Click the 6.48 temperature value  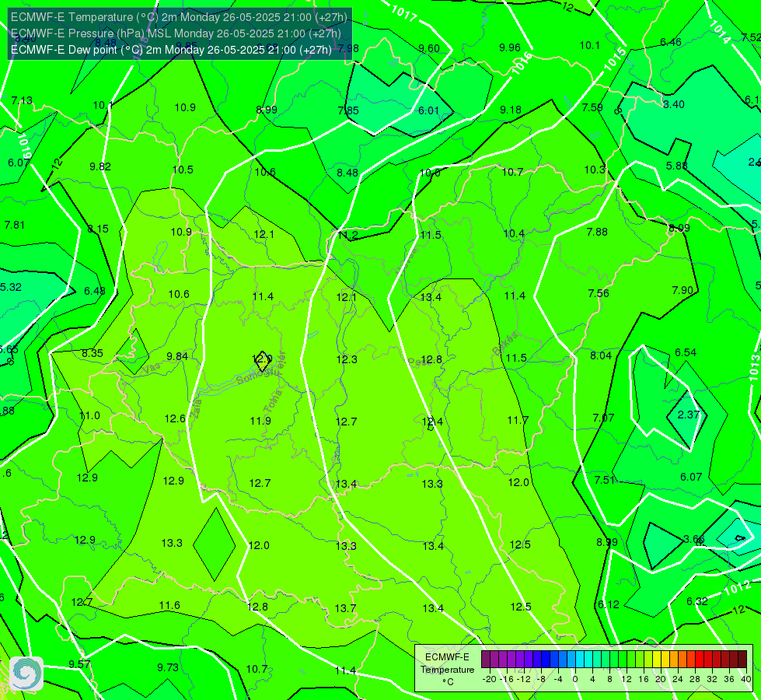[95, 291]
